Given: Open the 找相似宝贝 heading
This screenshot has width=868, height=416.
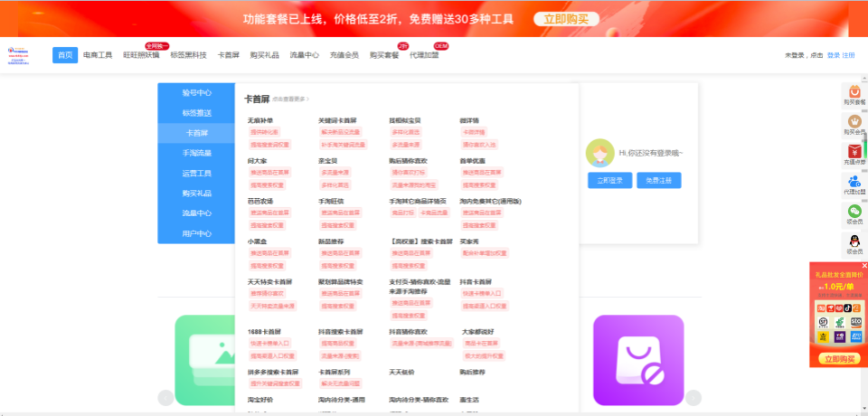Looking at the screenshot, I should point(405,120).
